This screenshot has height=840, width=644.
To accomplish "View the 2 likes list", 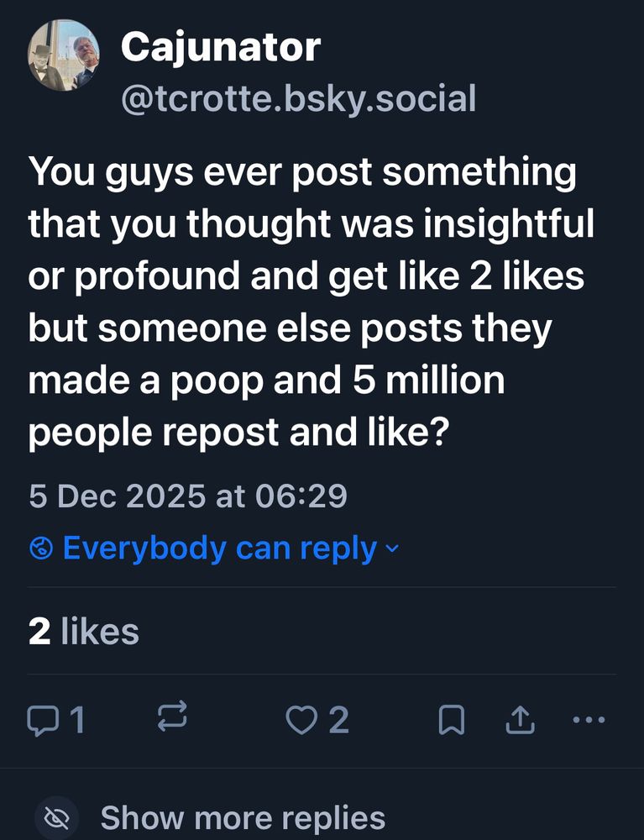I will tap(83, 631).
